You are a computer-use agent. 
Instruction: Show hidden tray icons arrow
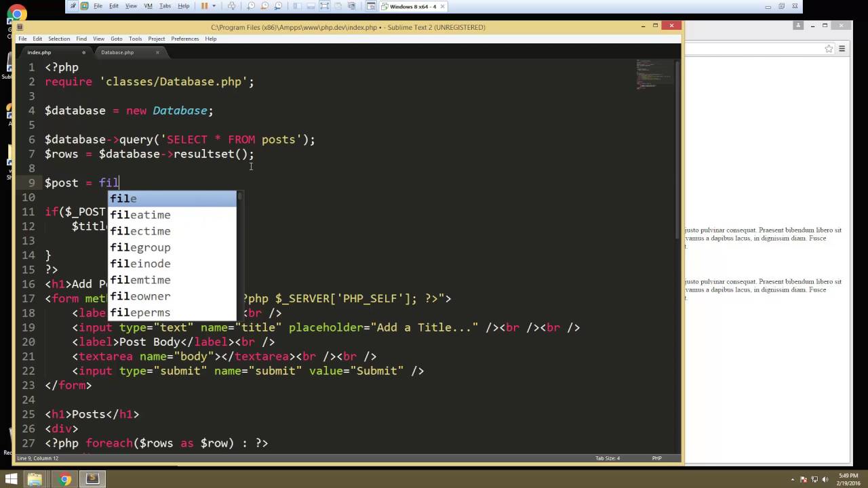[x=793, y=480]
